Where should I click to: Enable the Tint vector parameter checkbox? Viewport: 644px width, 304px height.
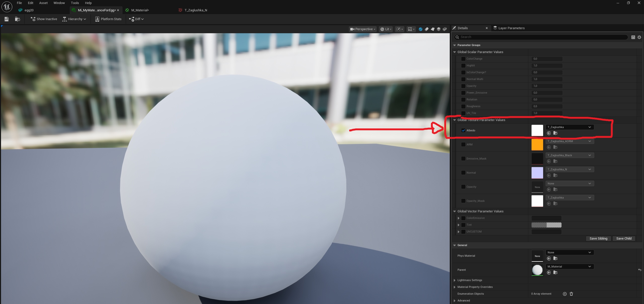(x=463, y=225)
